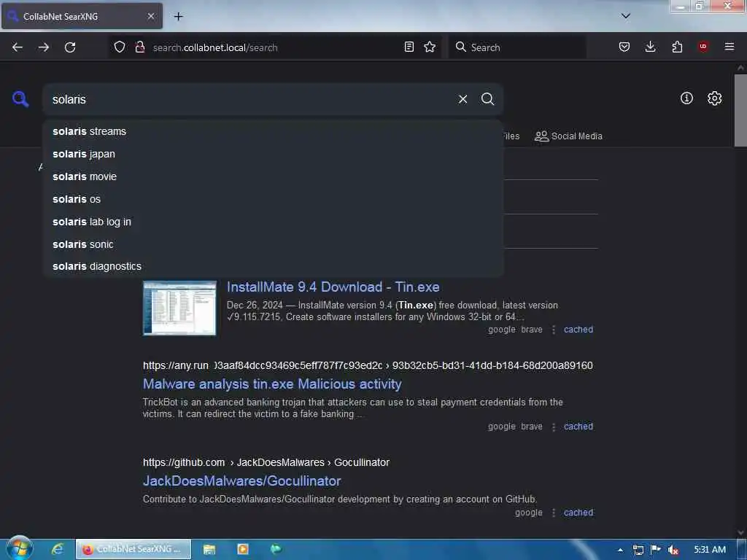The width and height of the screenshot is (747, 560).
Task: Submit search with magnifier button
Action: coord(487,99)
